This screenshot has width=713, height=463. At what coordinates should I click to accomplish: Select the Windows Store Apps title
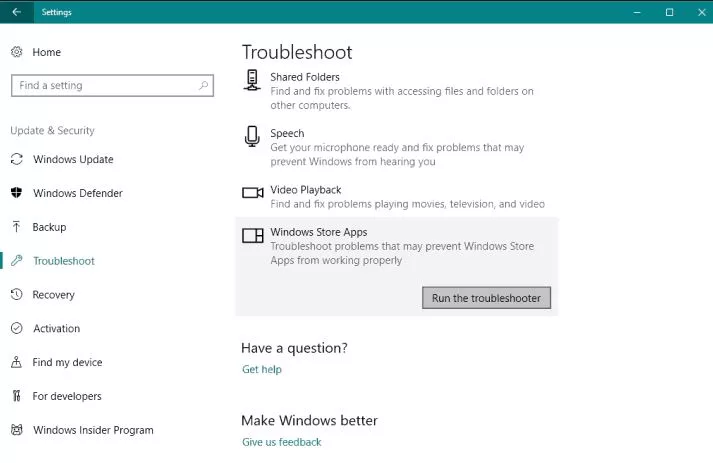pyautogui.click(x=319, y=232)
